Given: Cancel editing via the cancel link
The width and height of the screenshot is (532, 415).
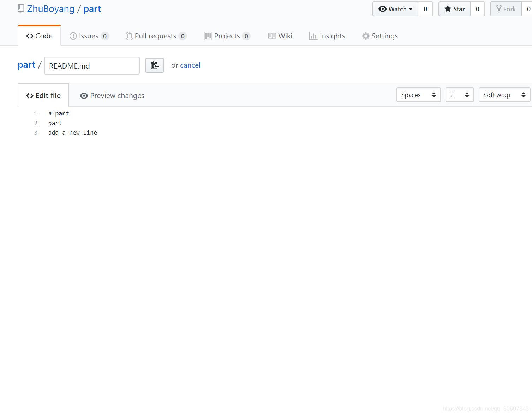Looking at the screenshot, I should 190,65.
